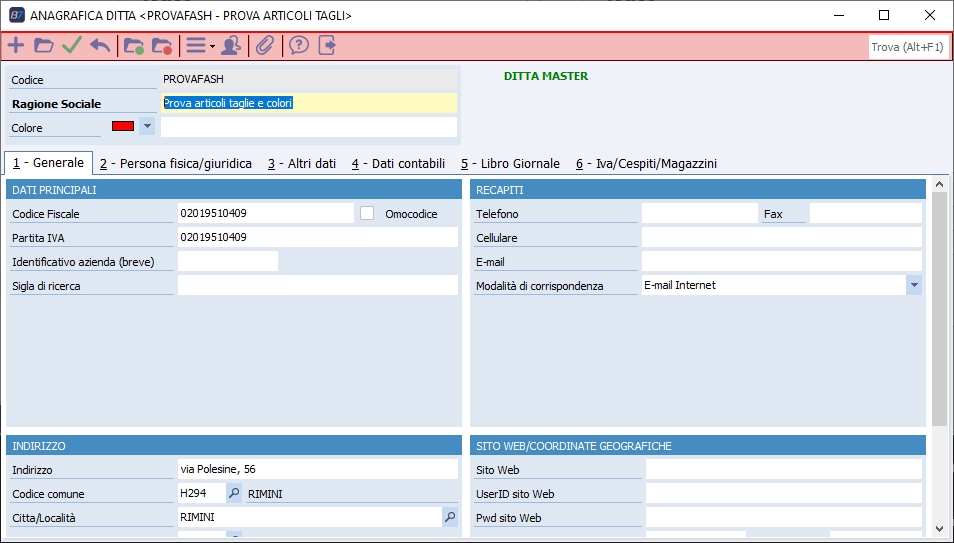
Task: Click the magnifier next to Codice comune H294
Action: (x=234, y=494)
